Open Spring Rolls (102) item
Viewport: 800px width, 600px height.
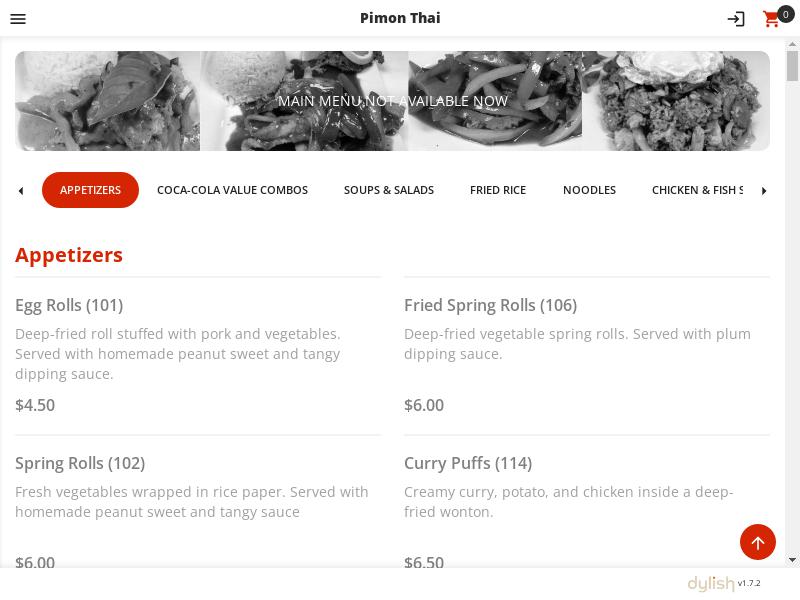click(x=80, y=463)
